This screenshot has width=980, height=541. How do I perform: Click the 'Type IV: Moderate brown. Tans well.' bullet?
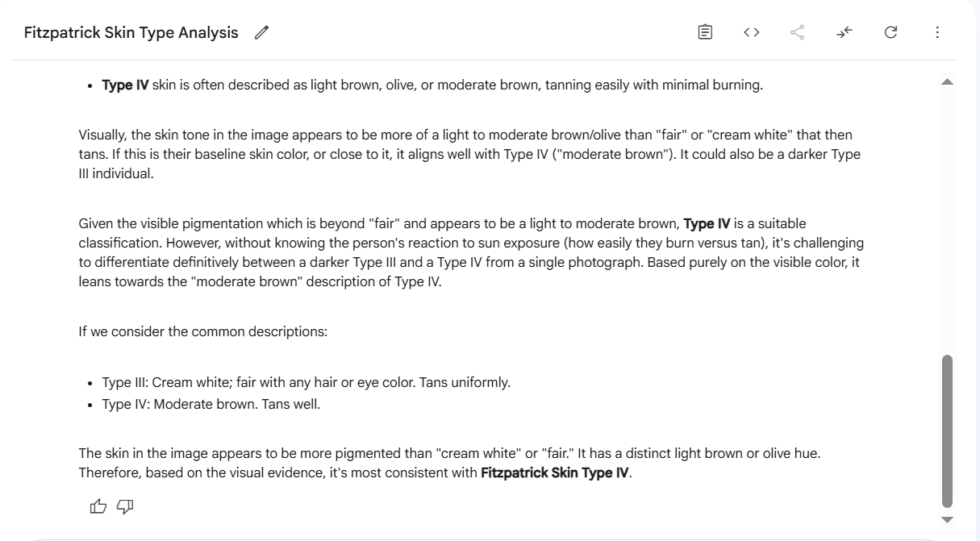(211, 405)
